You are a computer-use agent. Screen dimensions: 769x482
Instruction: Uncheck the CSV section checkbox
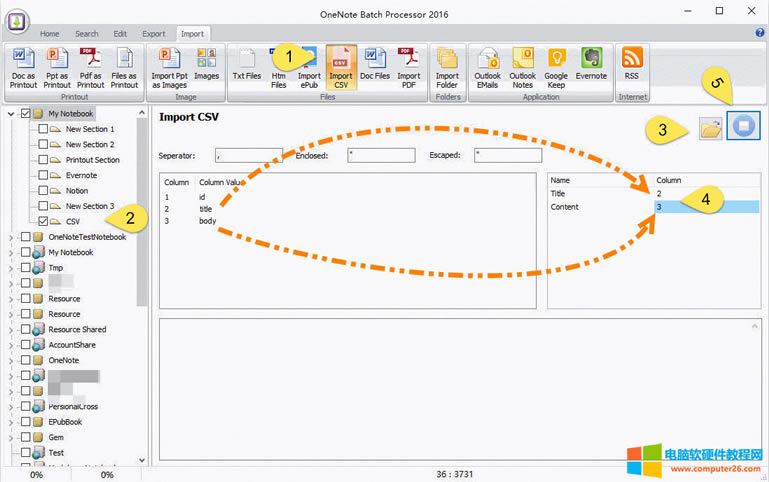click(x=42, y=221)
